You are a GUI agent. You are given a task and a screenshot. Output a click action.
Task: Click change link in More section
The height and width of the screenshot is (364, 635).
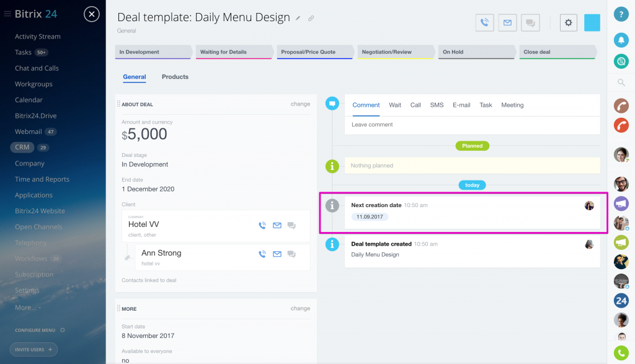(x=300, y=309)
